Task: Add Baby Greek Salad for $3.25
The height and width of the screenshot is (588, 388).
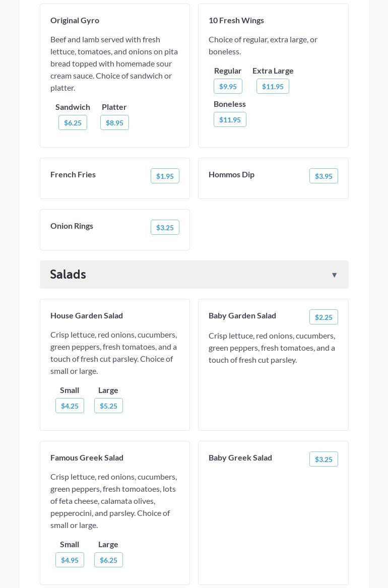Action: pyautogui.click(x=324, y=459)
